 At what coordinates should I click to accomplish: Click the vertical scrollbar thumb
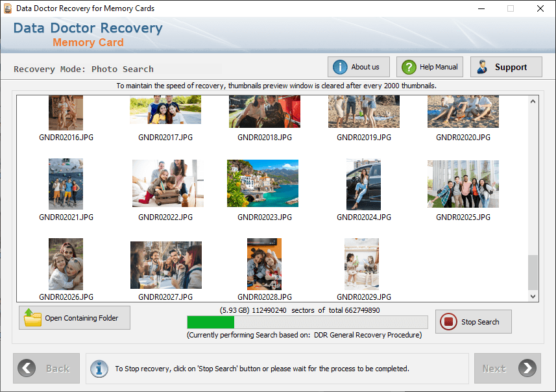[533, 273]
